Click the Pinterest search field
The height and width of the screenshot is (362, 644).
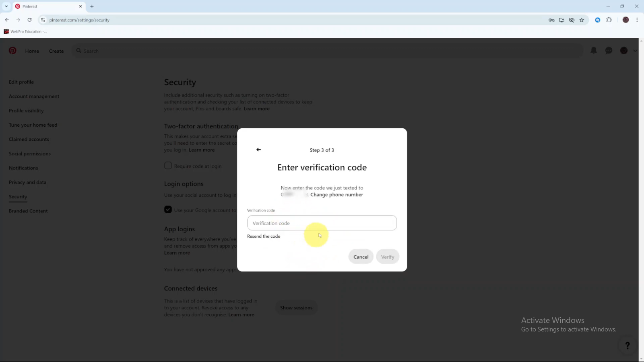(x=328, y=51)
